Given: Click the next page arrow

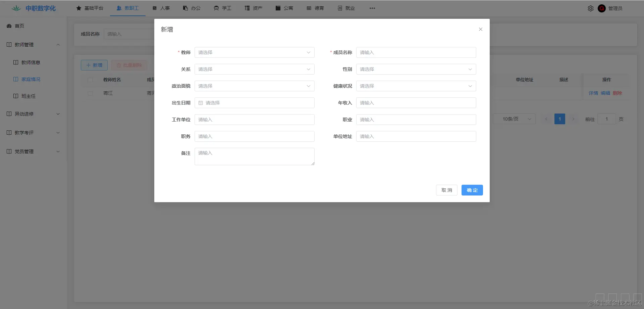Looking at the screenshot, I should tap(573, 119).
